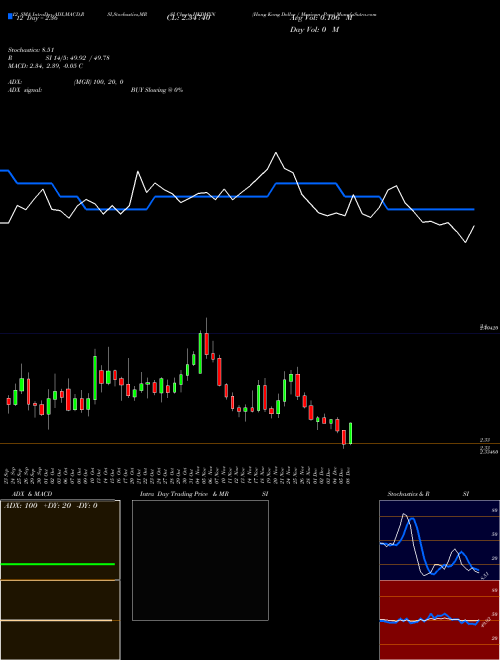Select the '12 Day' SMA label
The image size is (500, 660).
pos(36,18)
